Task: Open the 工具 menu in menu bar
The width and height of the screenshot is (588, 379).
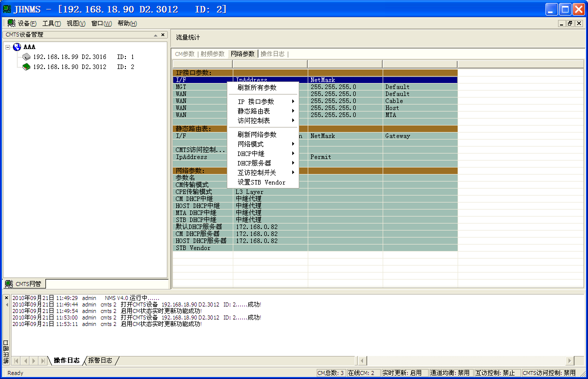Action: [51, 23]
